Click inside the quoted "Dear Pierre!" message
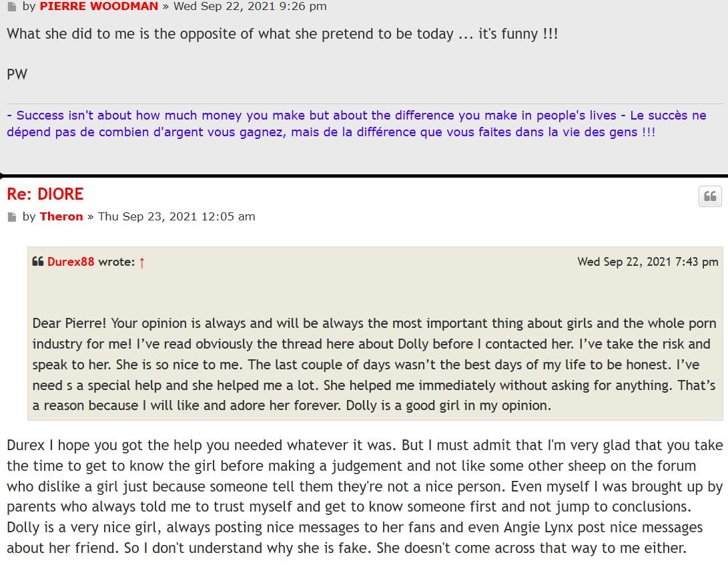Screen dimensions: 728x567 click(x=374, y=364)
